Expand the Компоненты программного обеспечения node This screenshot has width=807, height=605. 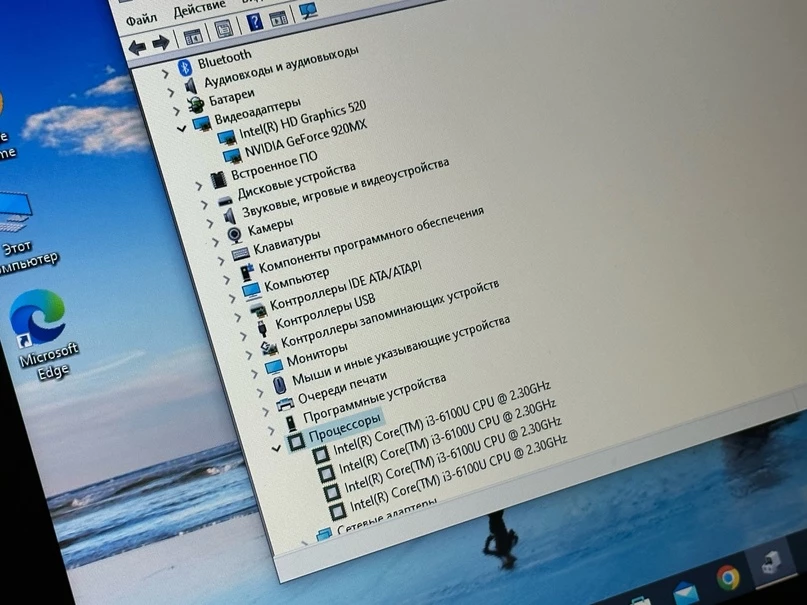226,280
